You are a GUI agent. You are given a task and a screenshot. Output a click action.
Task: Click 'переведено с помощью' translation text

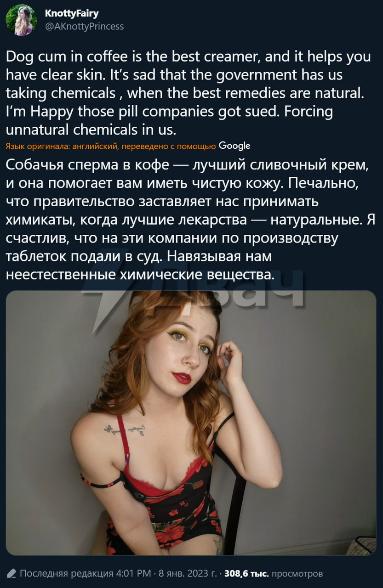pyautogui.click(x=168, y=147)
